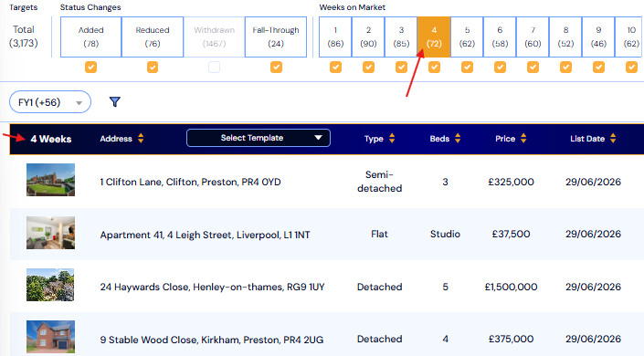Open the Select Template dropdown
The width and height of the screenshot is (644, 356).
(259, 138)
